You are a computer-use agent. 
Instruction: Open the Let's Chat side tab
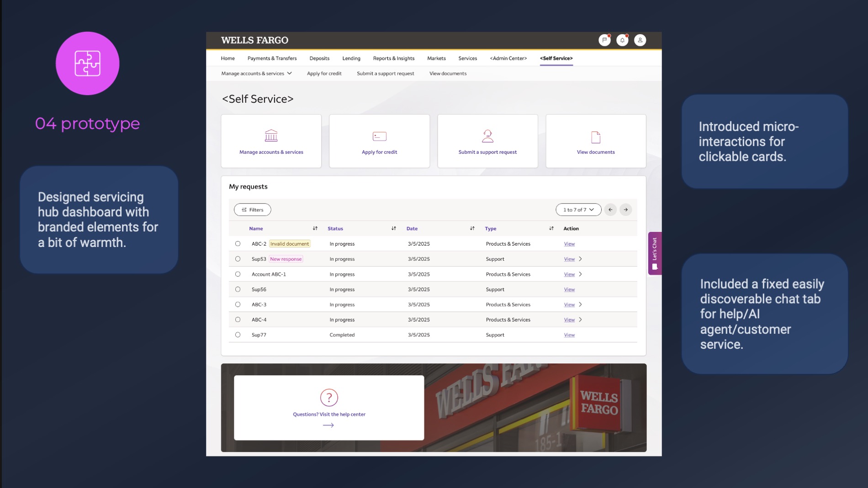click(655, 253)
